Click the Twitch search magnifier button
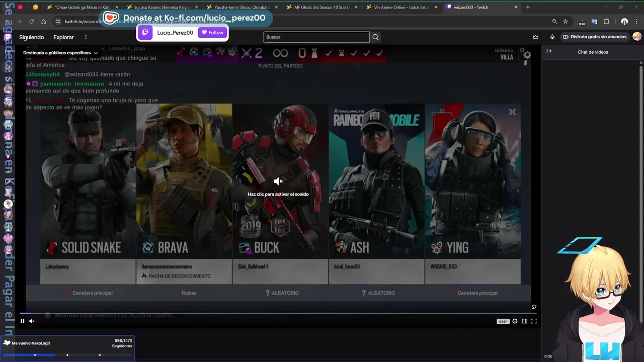This screenshot has width=644, height=362. [x=375, y=37]
